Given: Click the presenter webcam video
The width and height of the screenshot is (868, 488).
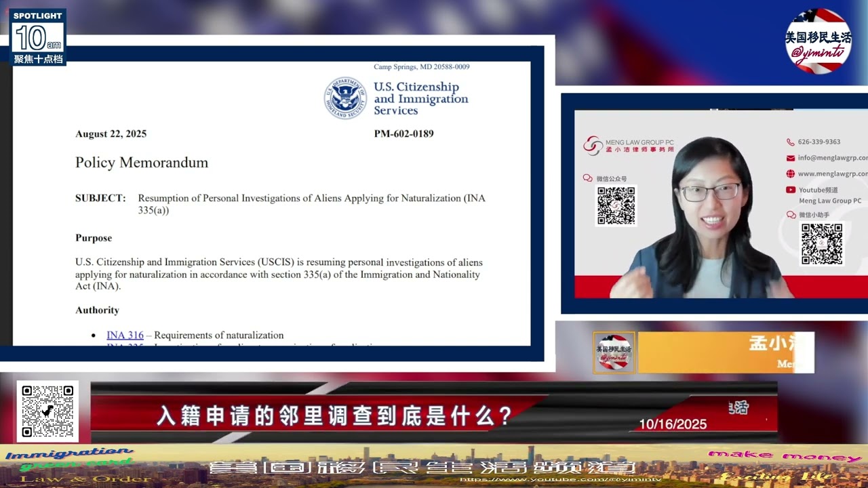Looking at the screenshot, I should click(721, 203).
